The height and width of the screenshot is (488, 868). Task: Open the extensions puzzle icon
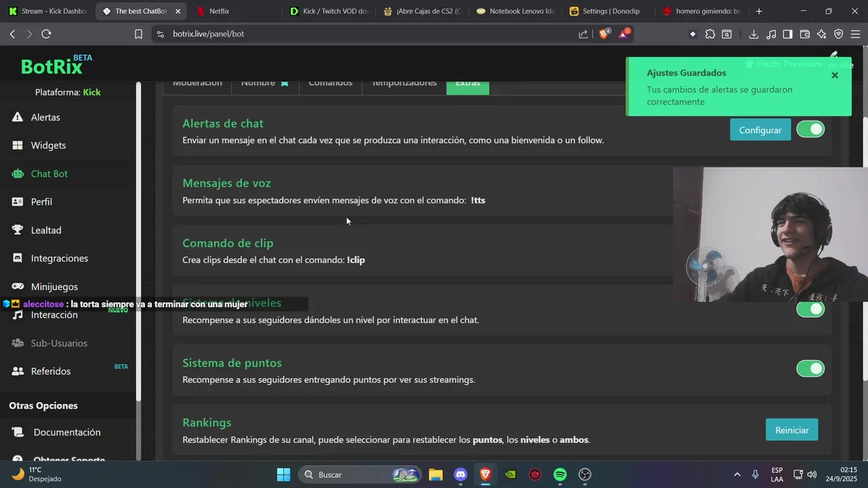(x=710, y=34)
